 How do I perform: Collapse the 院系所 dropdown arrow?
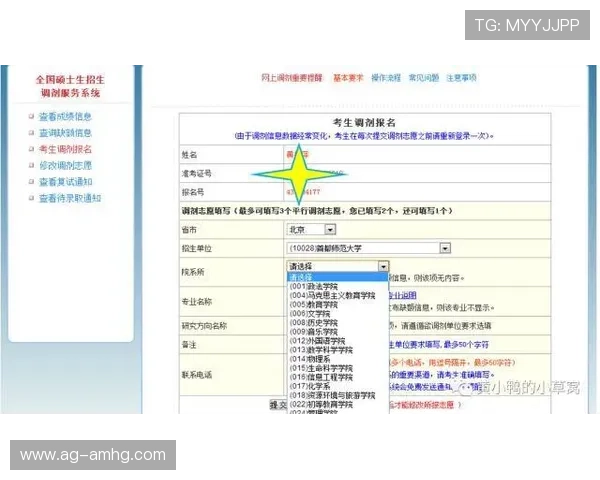click(x=383, y=266)
